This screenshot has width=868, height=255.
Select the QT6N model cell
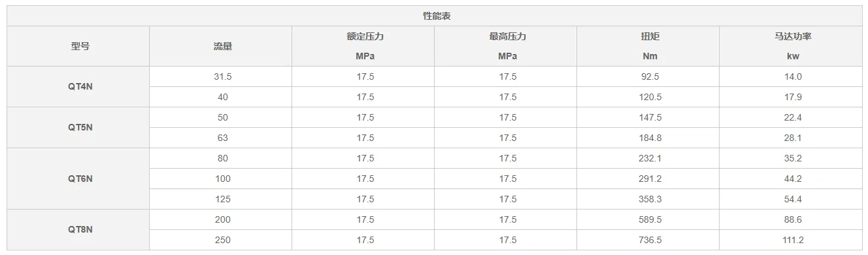tap(78, 179)
